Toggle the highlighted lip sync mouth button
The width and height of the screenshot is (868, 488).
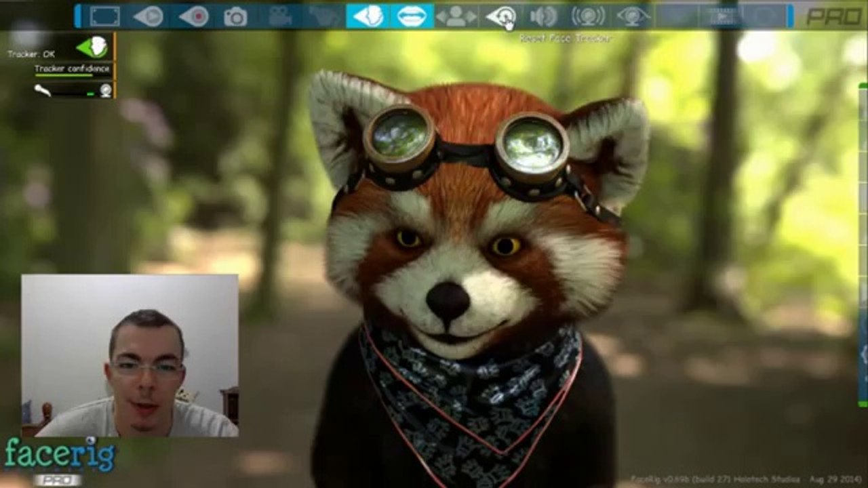pos(412,16)
